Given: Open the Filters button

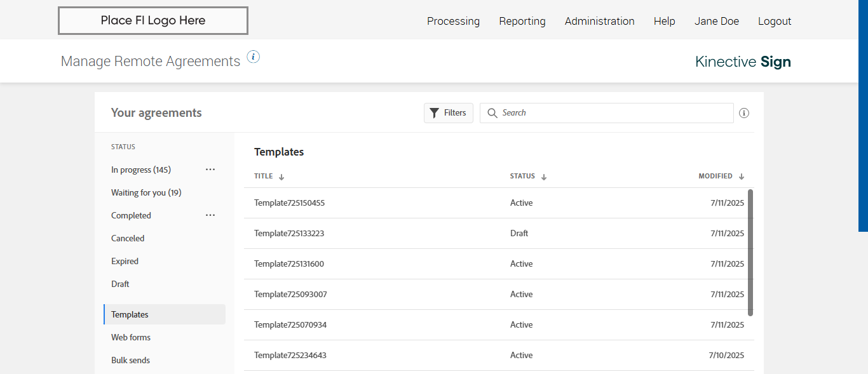Looking at the screenshot, I should [448, 113].
